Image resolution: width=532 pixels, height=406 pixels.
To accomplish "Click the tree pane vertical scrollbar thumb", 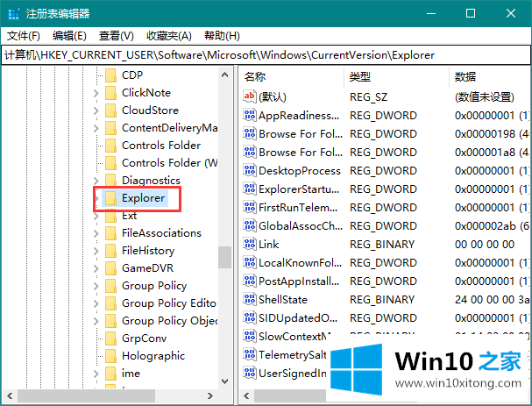I will pos(224,257).
